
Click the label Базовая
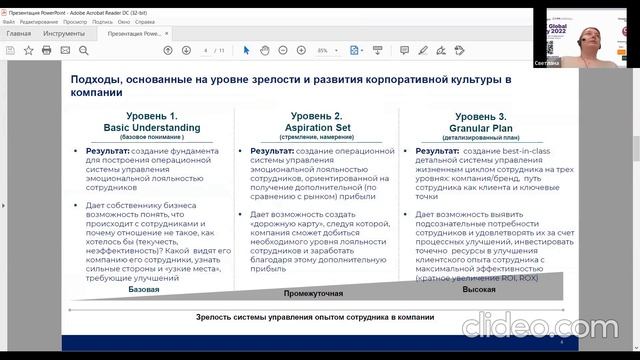point(144,289)
